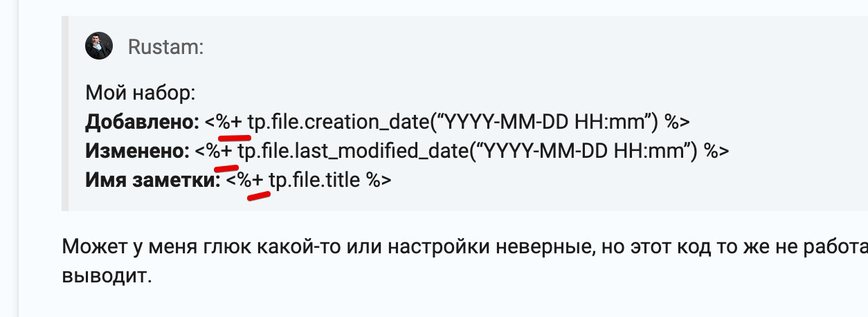Click the gray left border of the quote block
Screen dimensions: 868x317
pyautogui.click(x=64, y=114)
